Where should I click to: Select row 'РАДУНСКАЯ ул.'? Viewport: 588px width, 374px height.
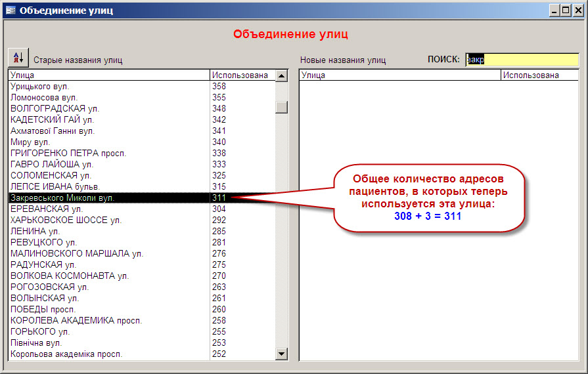[x=142, y=264]
